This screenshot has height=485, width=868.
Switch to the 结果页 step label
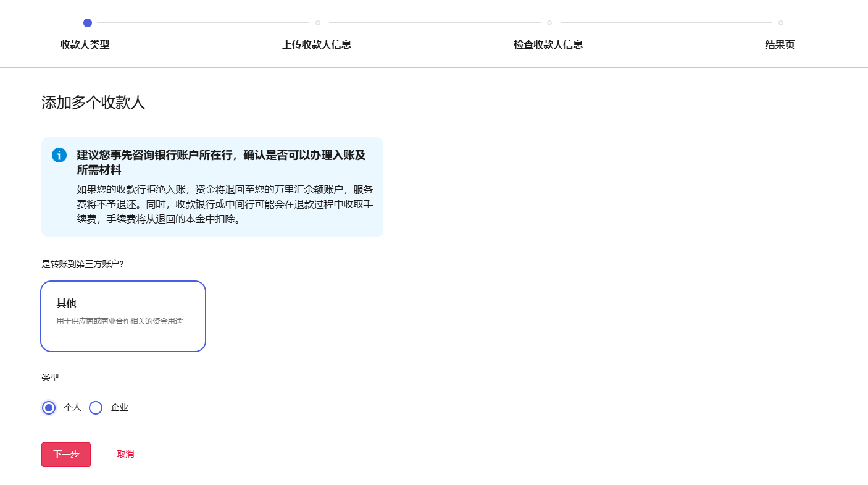[780, 44]
